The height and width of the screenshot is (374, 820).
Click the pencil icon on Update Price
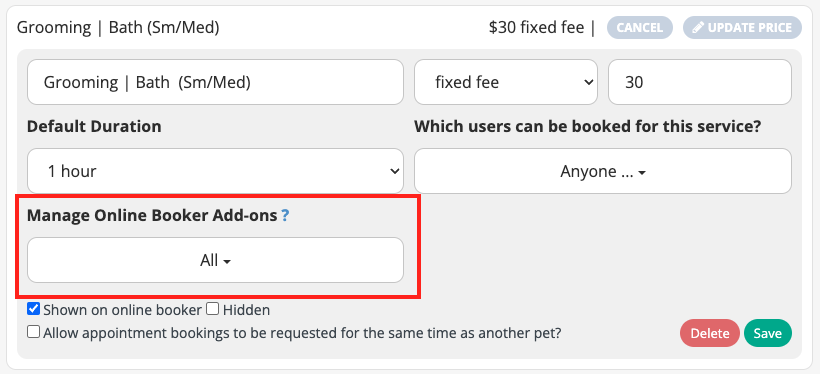click(x=698, y=28)
